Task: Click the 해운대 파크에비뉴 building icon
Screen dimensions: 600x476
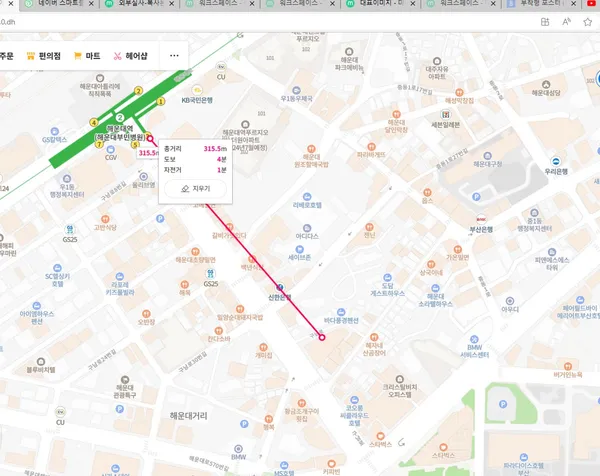Action: point(349,52)
